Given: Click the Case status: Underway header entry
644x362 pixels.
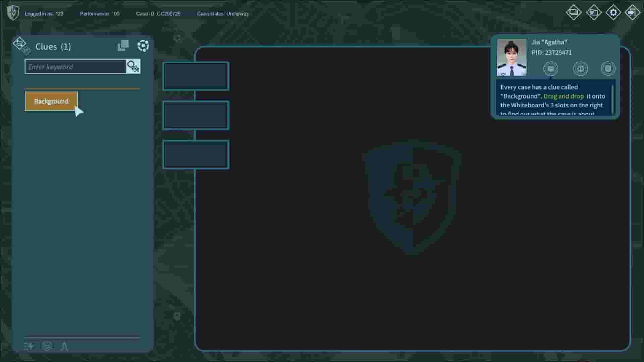Looking at the screenshot, I should point(223,14).
